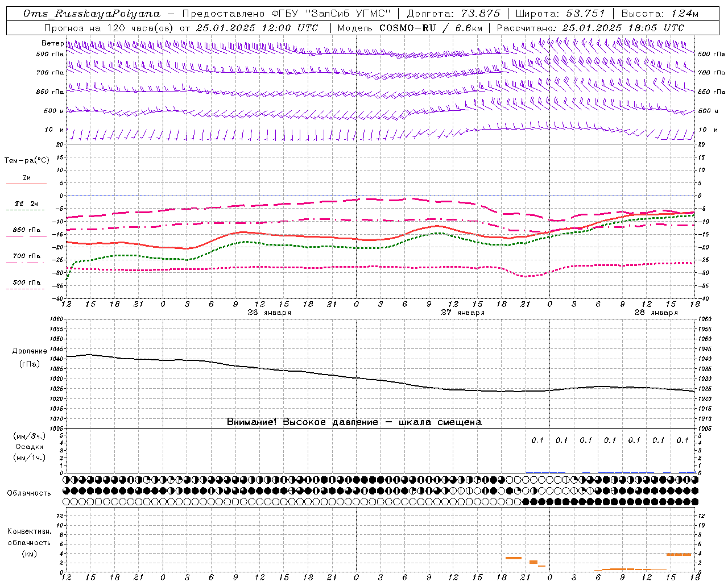Click the Рассчитано: 25.01.2025 18:05 UTC timestamp
The height and width of the screenshot is (582, 728).
590,28
